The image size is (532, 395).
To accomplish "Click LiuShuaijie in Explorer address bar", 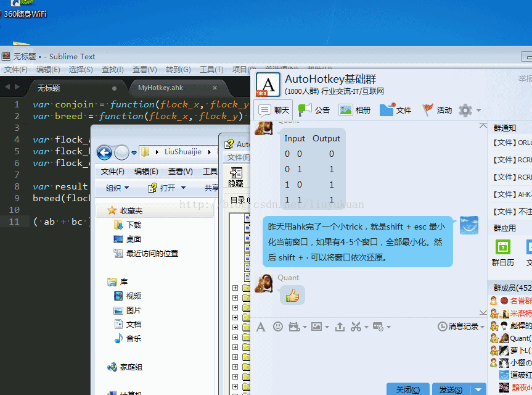I will click(183, 152).
